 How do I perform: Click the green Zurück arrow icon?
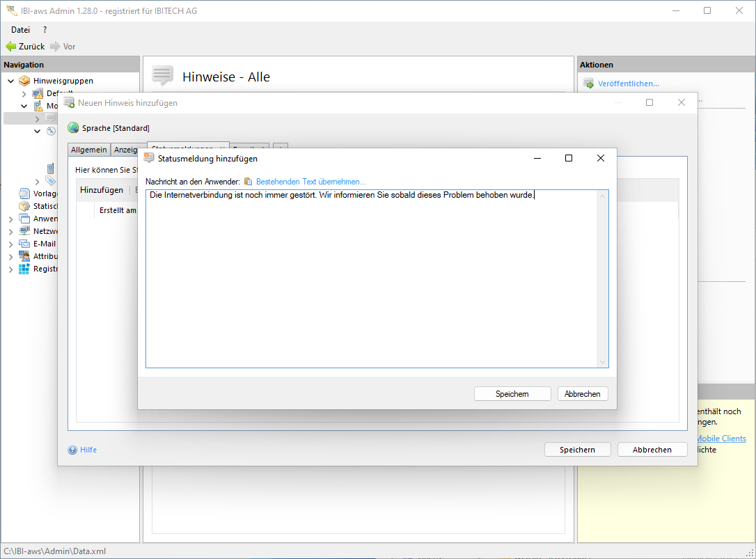tap(10, 47)
